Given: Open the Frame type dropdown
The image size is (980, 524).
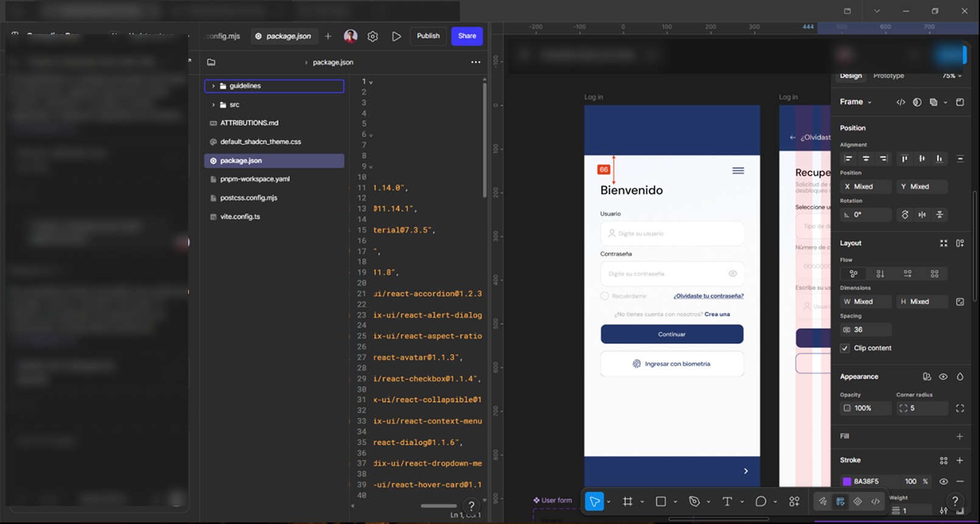Looking at the screenshot, I should [856, 102].
